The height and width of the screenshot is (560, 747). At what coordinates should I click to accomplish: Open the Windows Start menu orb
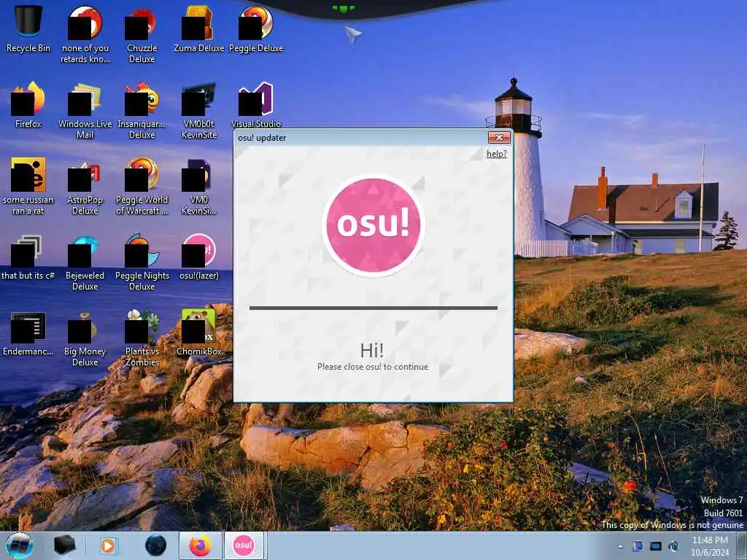(x=20, y=545)
